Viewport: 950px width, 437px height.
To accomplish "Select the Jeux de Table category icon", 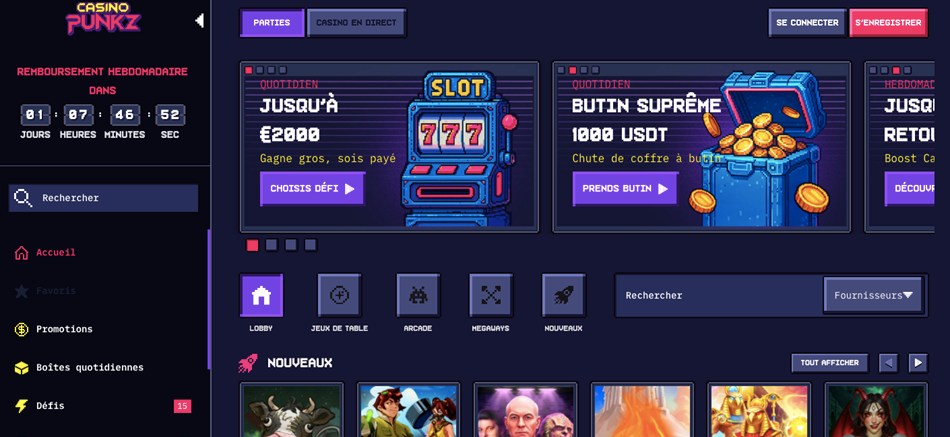I will pos(339,295).
